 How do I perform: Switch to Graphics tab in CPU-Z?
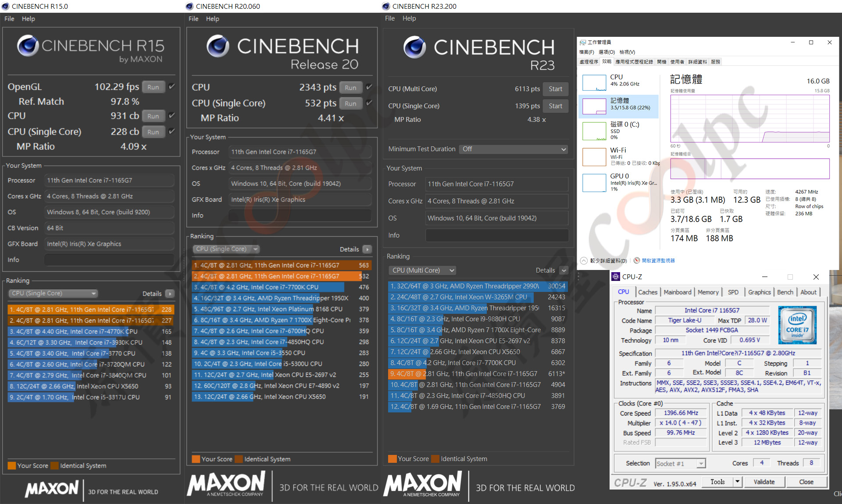pos(760,292)
